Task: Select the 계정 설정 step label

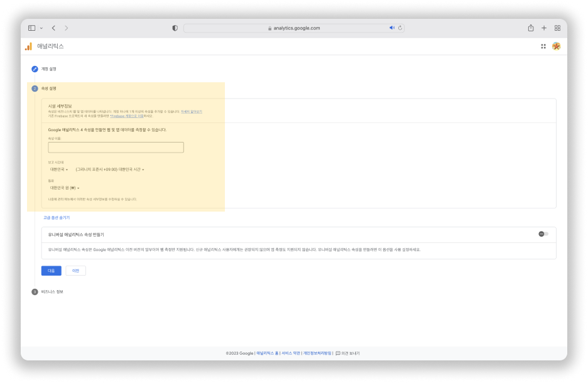Action: (x=49, y=69)
